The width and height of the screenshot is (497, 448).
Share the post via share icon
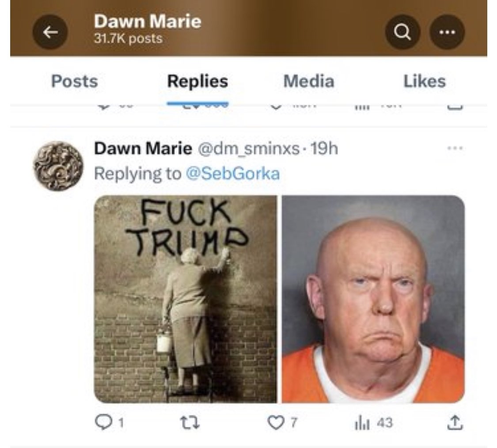coord(455,423)
